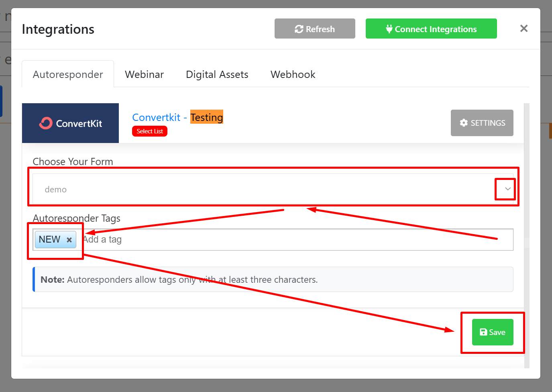Image resolution: width=552 pixels, height=392 pixels.
Task: Click Connect Integrations button
Action: point(431,29)
